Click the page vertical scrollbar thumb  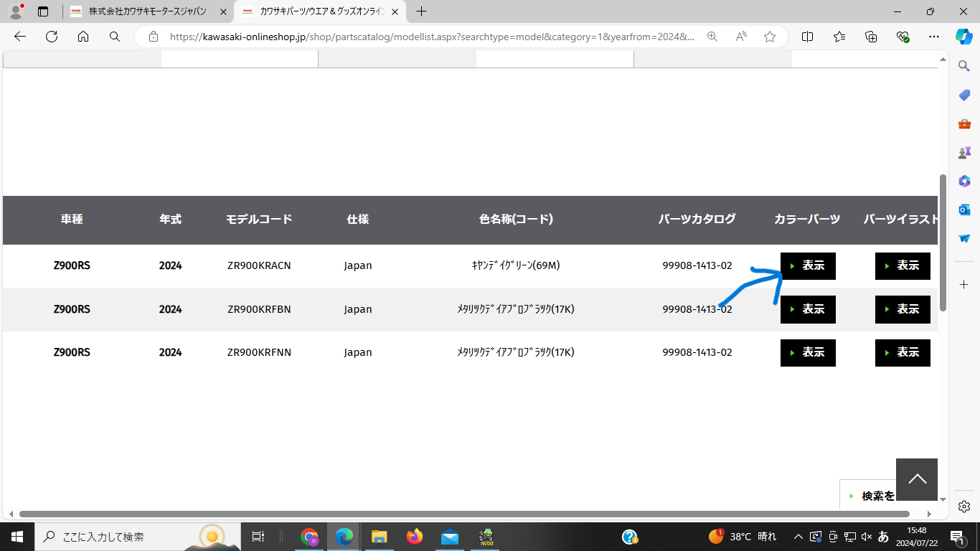click(943, 242)
